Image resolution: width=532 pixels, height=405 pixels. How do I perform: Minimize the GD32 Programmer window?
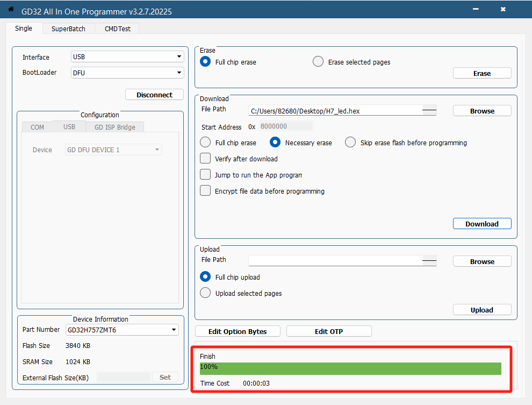(x=476, y=9)
